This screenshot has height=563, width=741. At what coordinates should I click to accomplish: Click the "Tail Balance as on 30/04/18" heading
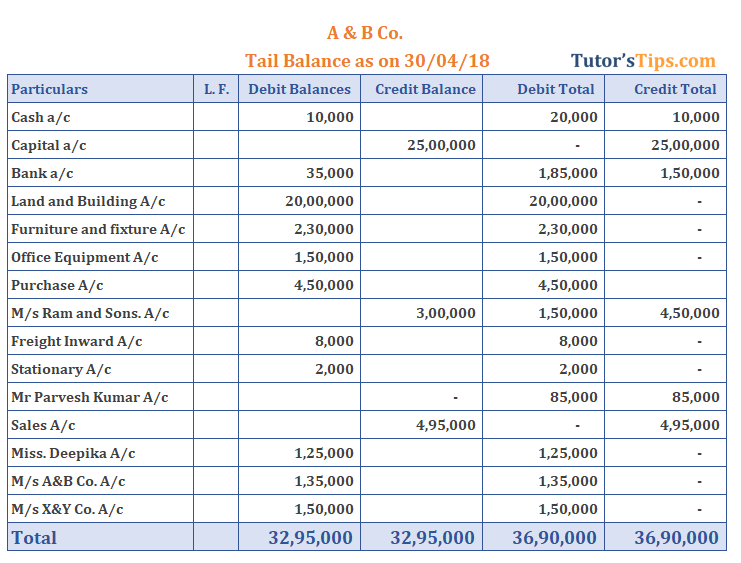coord(367,61)
